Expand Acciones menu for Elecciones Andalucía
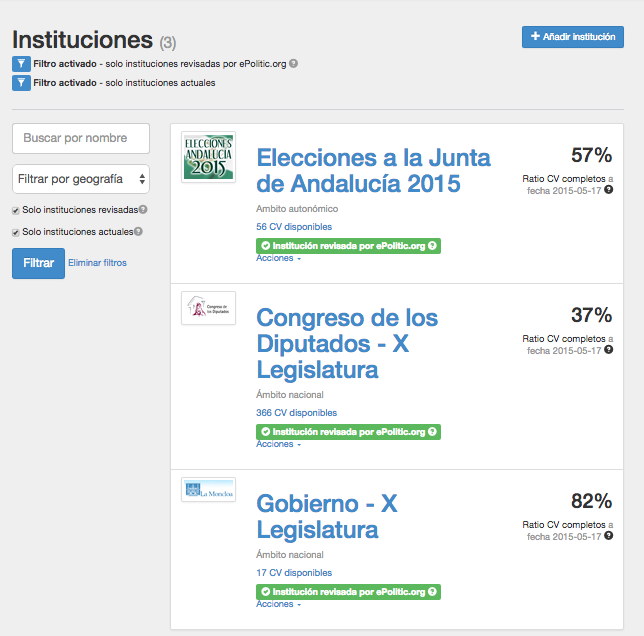The width and height of the screenshot is (644, 636). click(x=278, y=258)
